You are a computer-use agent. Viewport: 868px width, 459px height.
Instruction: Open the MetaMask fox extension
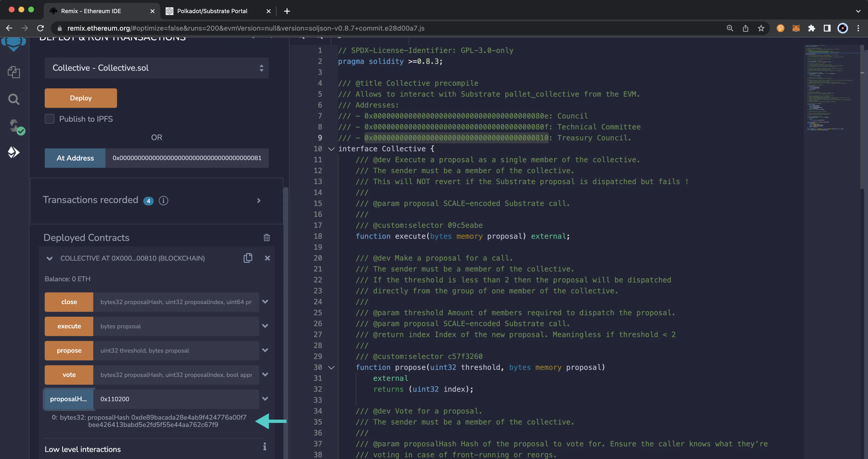click(x=796, y=28)
